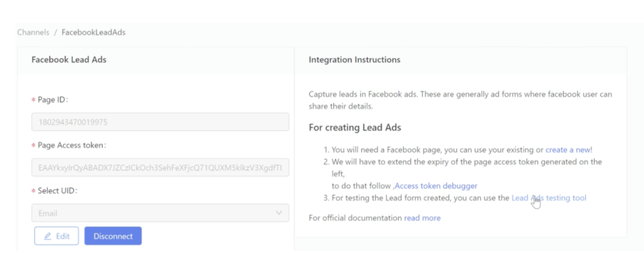
Task: Click the pencil icon on the Edit button
Action: click(x=48, y=236)
